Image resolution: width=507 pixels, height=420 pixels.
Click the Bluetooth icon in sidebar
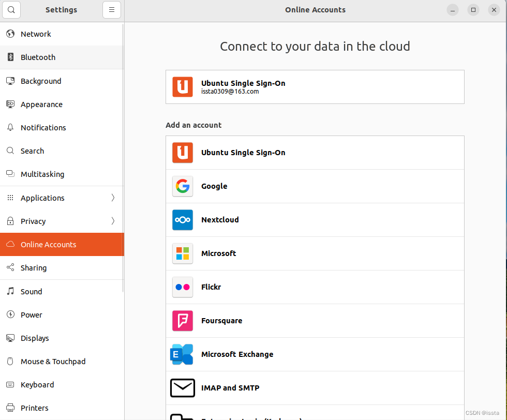pyautogui.click(x=10, y=57)
